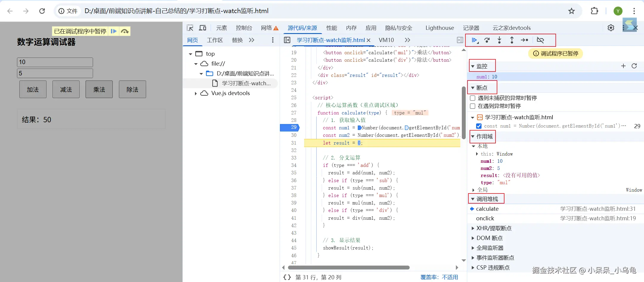Screen dimensions: 644x282
Task: Open navigator more options menu
Action: [273, 40]
